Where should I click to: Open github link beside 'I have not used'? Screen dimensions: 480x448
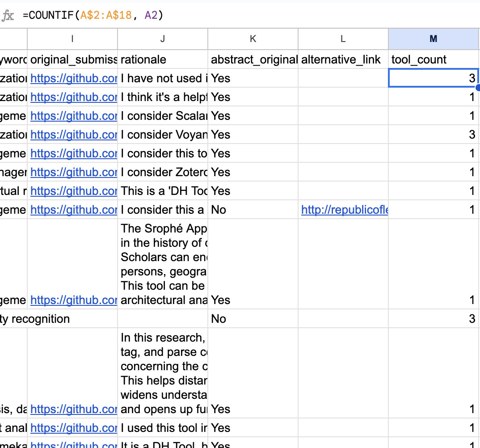[x=73, y=78]
